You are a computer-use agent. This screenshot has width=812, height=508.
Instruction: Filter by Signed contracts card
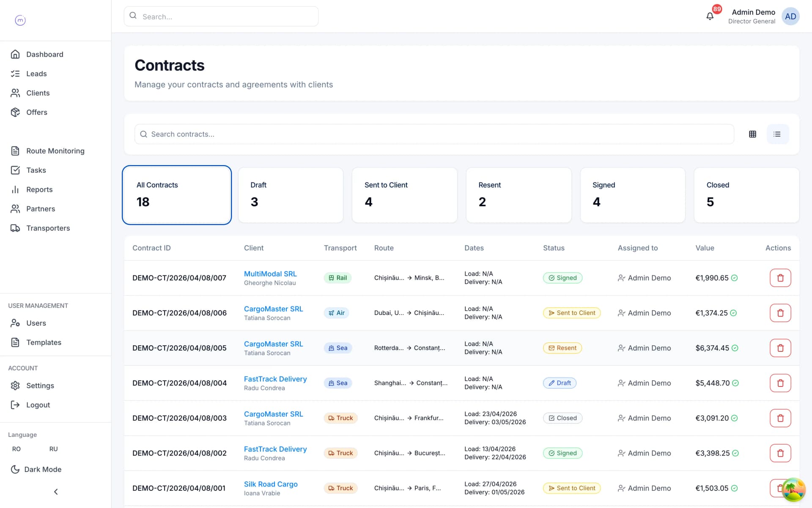pyautogui.click(x=633, y=195)
